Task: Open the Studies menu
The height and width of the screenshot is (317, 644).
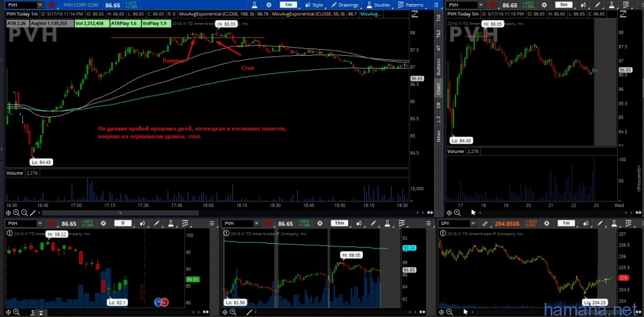Action: [x=378, y=5]
